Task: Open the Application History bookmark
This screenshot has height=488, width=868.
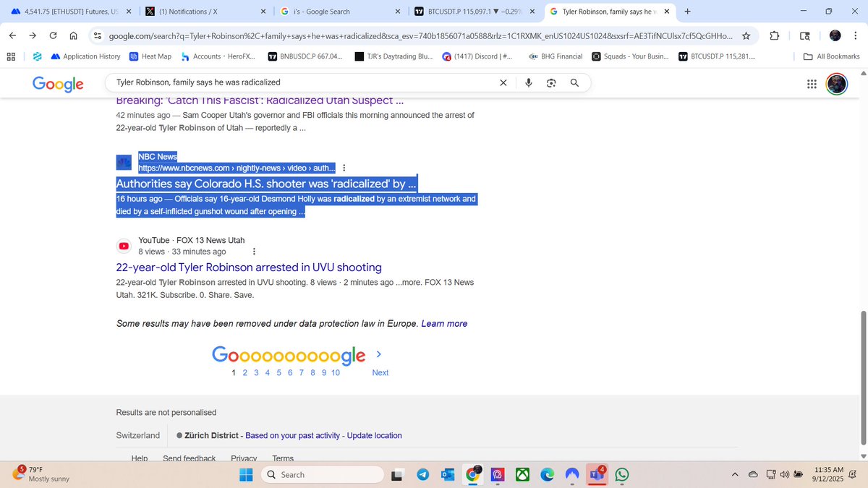Action: pos(85,56)
